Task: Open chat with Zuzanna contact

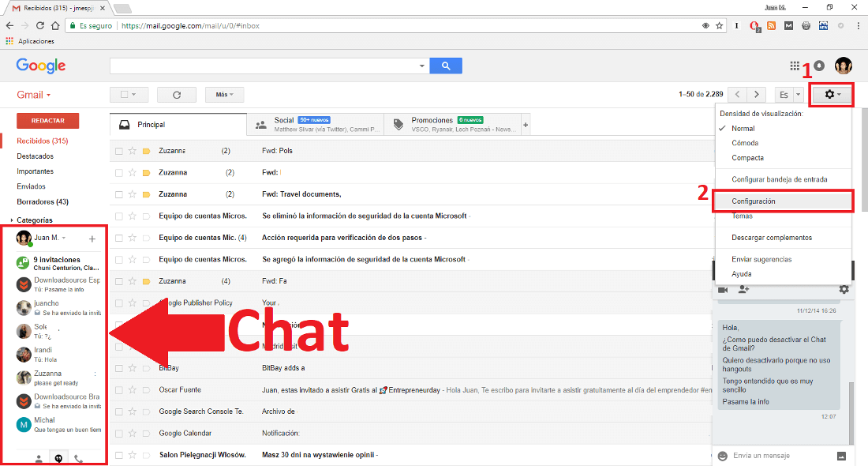Action: pos(58,378)
